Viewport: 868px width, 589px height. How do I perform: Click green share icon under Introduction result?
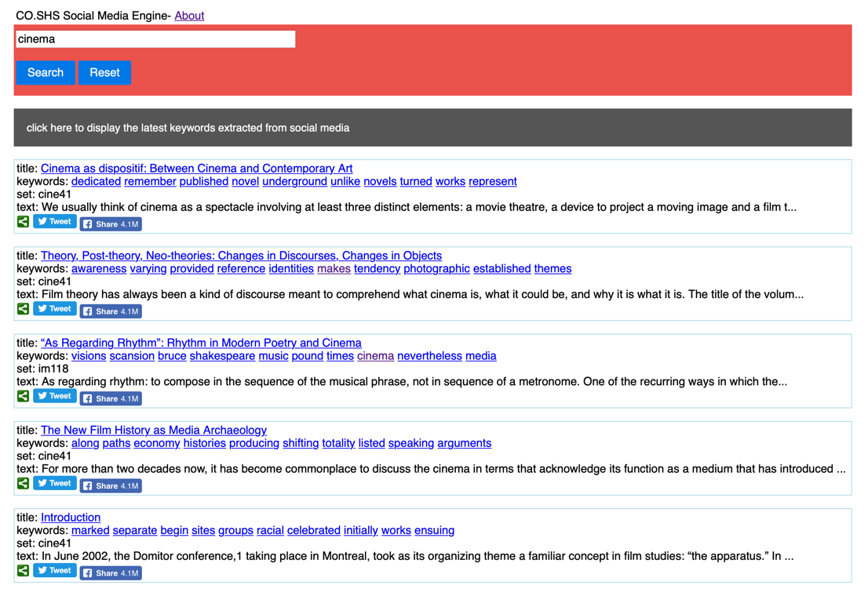(x=23, y=571)
